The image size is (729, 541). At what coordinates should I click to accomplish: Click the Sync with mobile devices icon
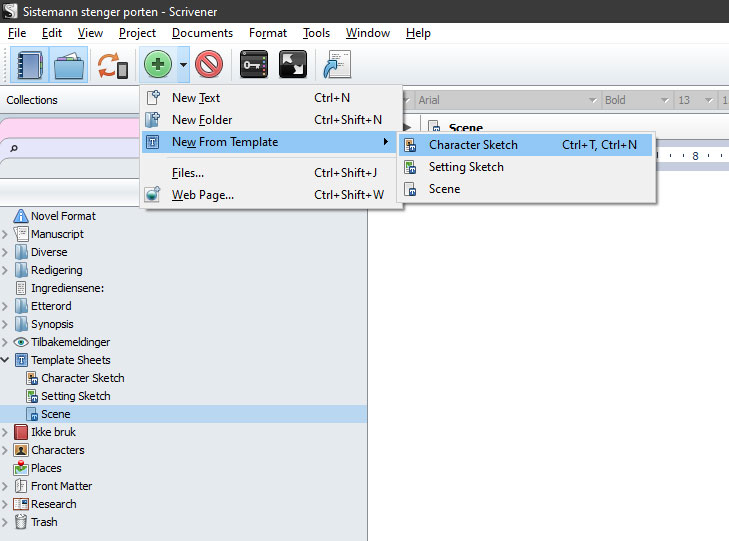[112, 66]
